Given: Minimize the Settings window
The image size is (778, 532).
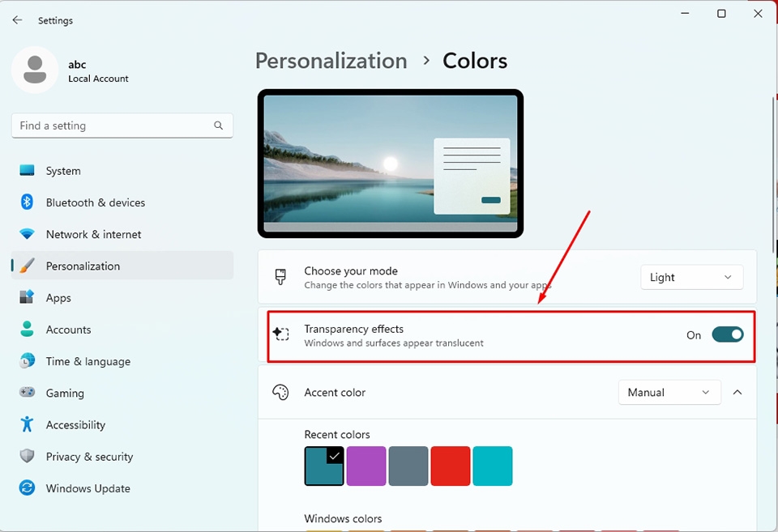Looking at the screenshot, I should (686, 14).
